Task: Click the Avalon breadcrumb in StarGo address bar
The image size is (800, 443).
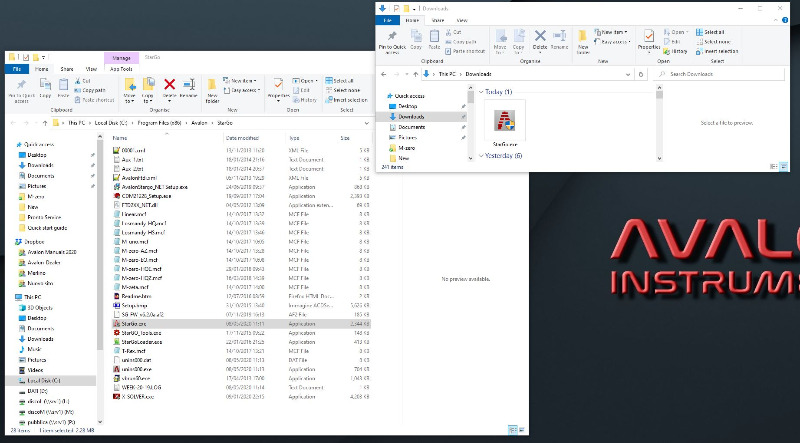Action: (x=199, y=123)
